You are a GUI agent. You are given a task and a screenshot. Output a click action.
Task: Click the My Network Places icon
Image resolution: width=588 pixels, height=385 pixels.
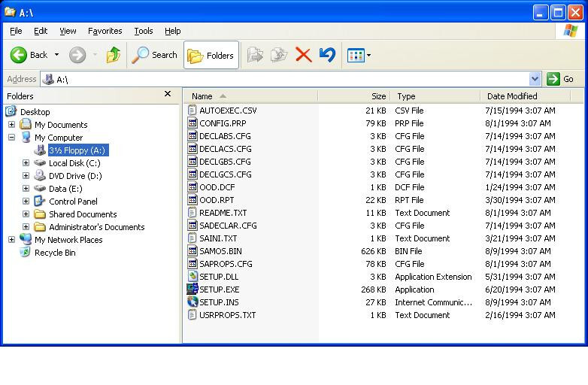26,239
